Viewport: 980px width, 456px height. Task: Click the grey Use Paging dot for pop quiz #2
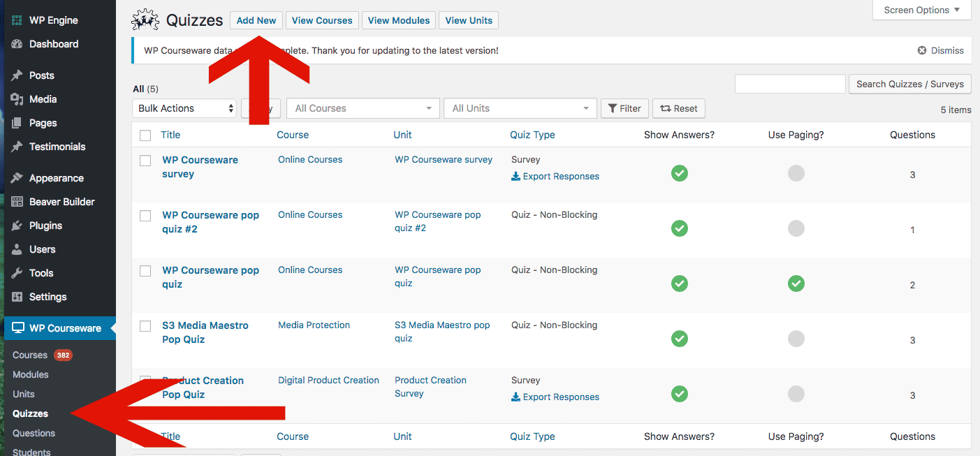(796, 228)
